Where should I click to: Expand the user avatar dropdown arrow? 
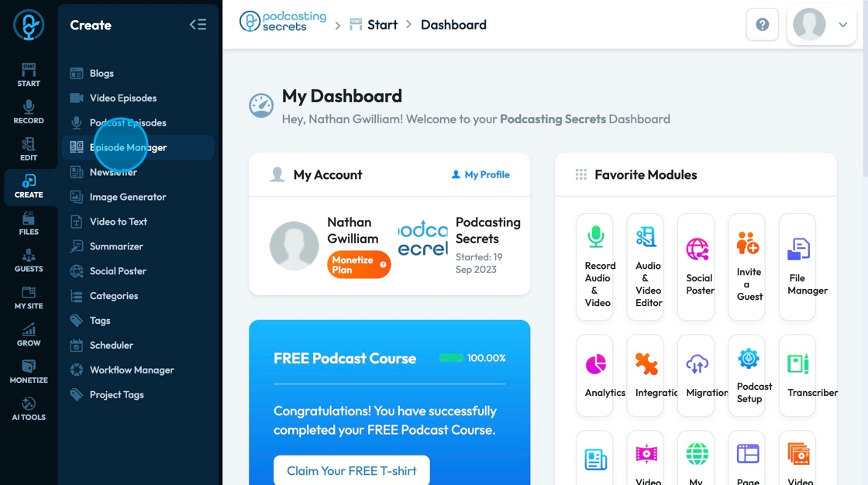pyautogui.click(x=843, y=24)
